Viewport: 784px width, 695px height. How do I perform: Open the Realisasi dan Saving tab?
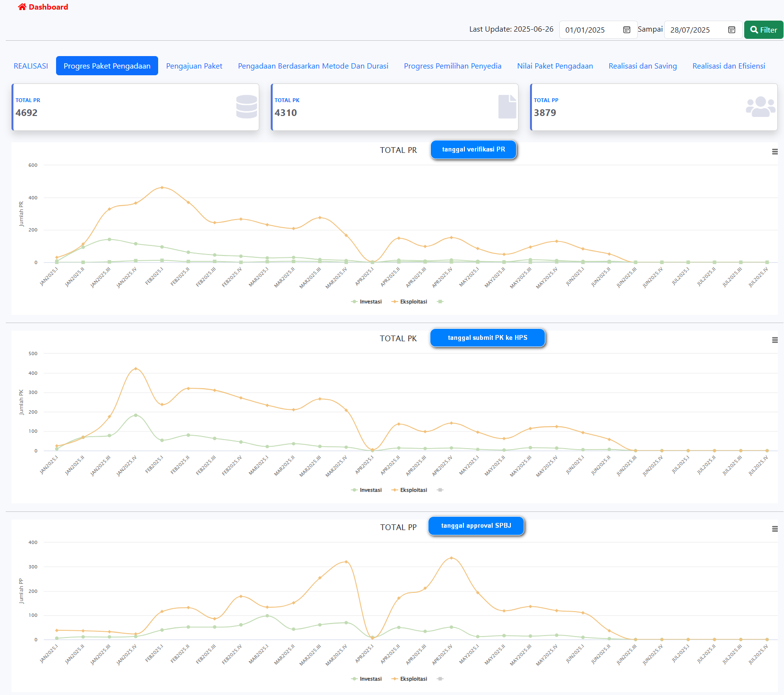click(643, 66)
